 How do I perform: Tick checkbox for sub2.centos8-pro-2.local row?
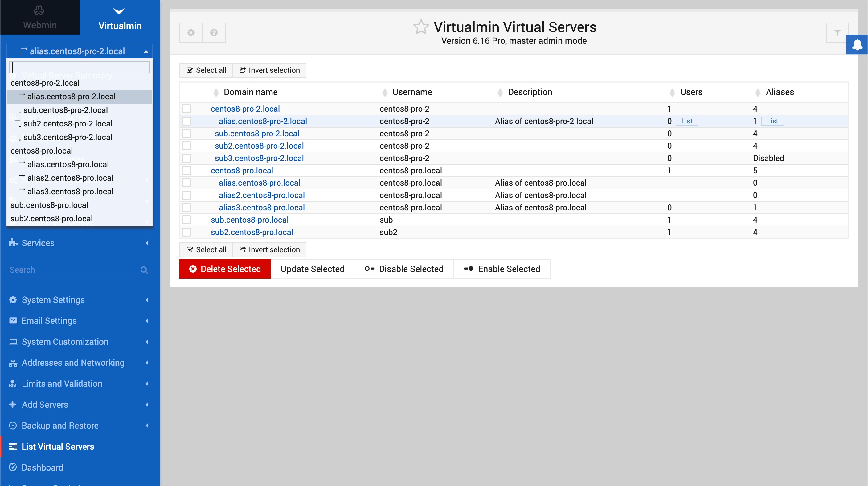click(187, 146)
